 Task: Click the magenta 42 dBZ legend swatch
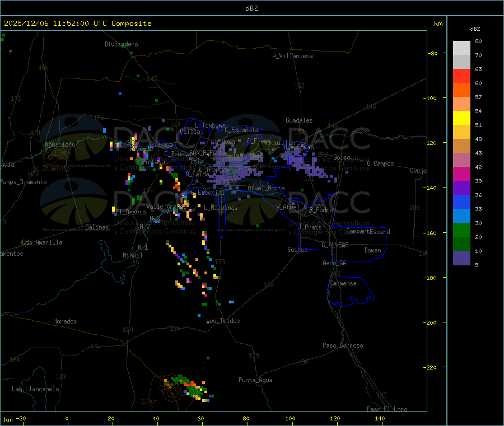[x=461, y=174]
